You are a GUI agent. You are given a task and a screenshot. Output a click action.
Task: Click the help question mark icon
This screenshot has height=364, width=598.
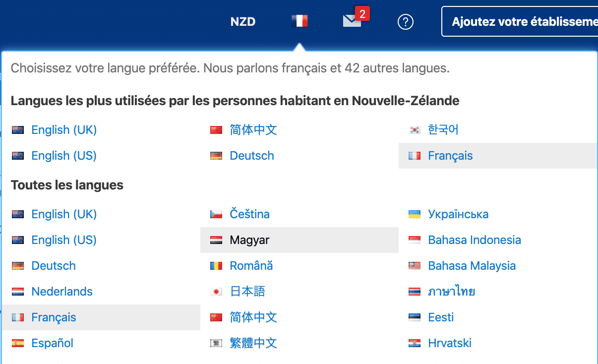tap(406, 22)
